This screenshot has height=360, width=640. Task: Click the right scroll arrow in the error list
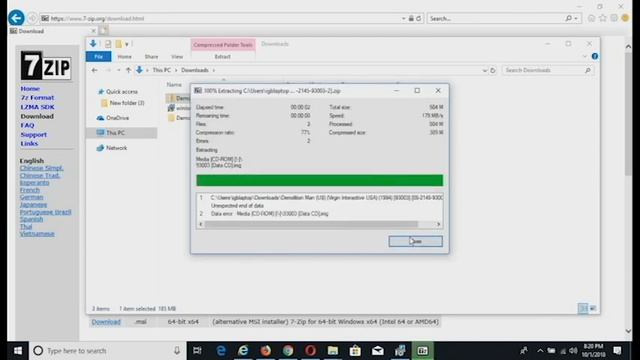point(438,224)
